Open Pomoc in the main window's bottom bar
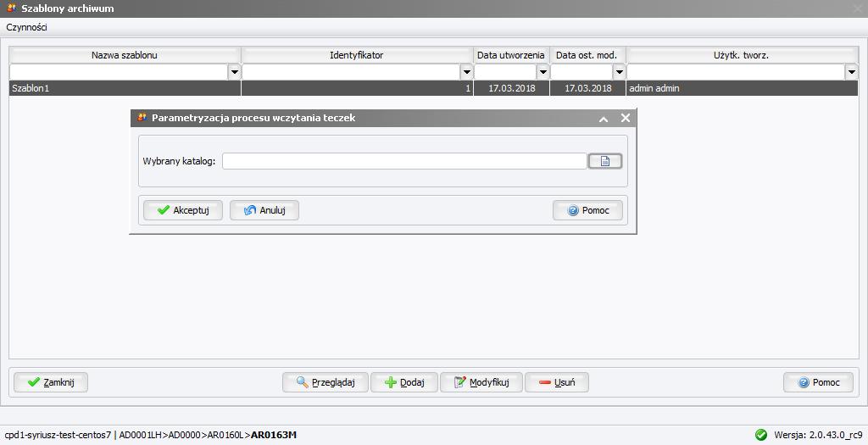 tap(818, 382)
